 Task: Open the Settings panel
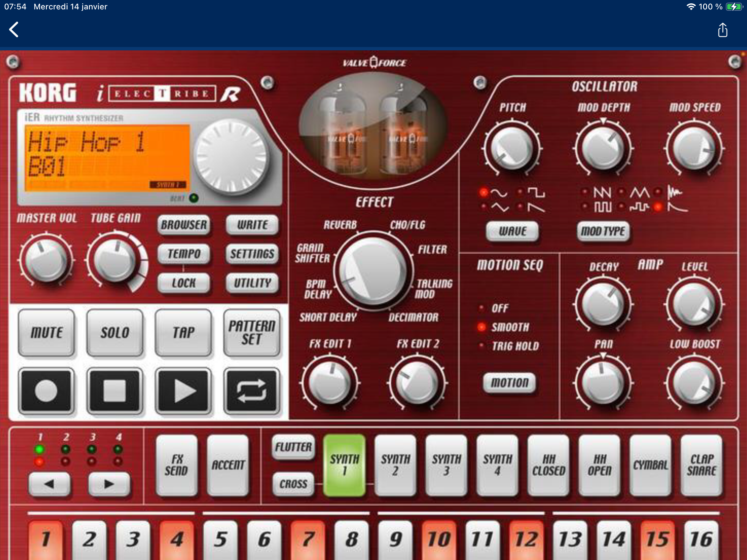252,254
